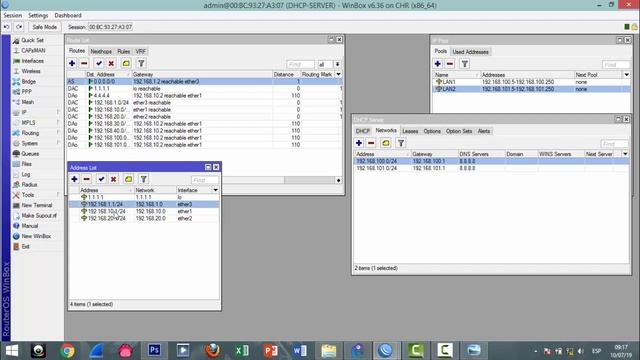Open Chrome from the taskbar
This screenshot has width=640, height=360.
coord(68,350)
